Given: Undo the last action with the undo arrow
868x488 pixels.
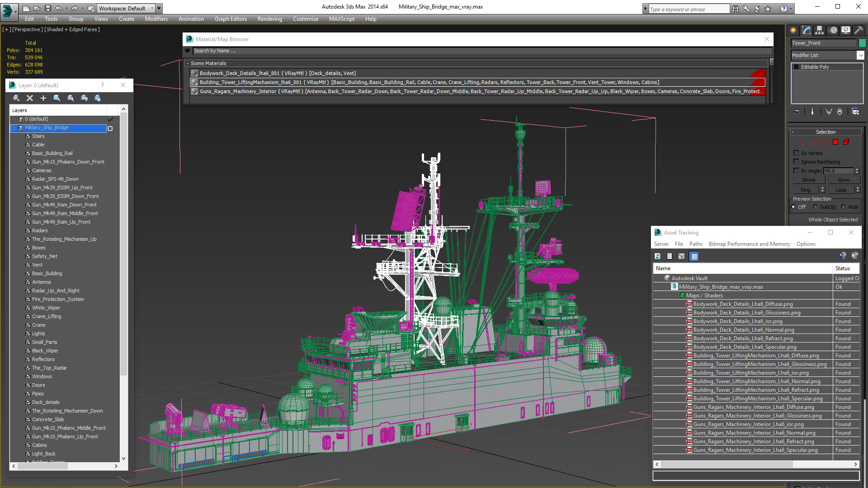Looking at the screenshot, I should pyautogui.click(x=58, y=8).
